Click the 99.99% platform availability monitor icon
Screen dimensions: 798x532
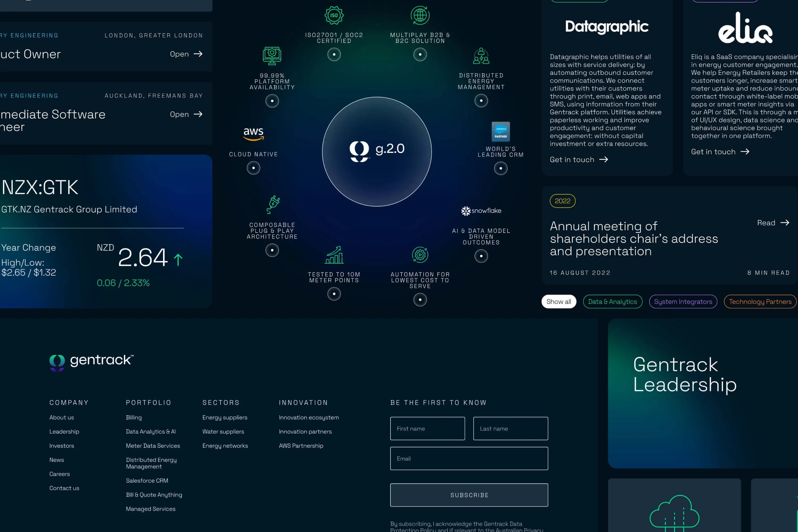click(272, 56)
